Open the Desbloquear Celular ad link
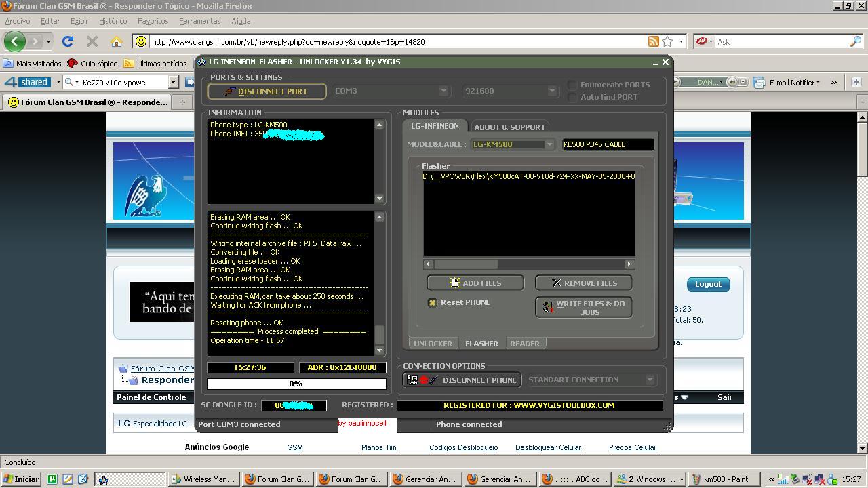Screen dimensions: 868x488 pos(548,447)
